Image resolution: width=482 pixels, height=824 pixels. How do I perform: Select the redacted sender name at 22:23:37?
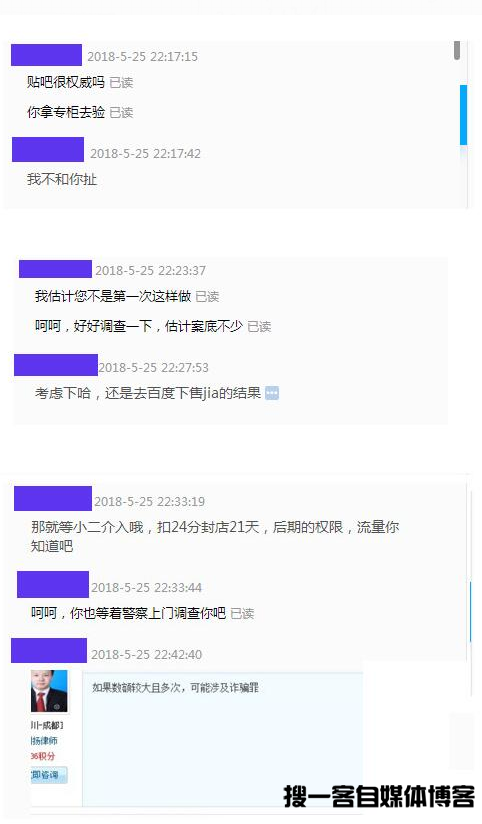(55, 269)
